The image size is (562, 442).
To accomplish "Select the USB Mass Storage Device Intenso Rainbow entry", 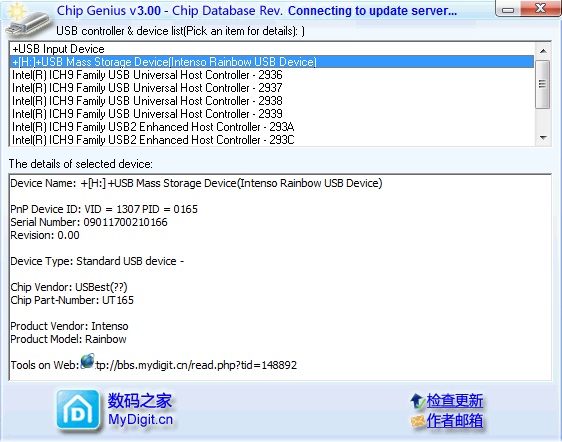I will point(272,62).
